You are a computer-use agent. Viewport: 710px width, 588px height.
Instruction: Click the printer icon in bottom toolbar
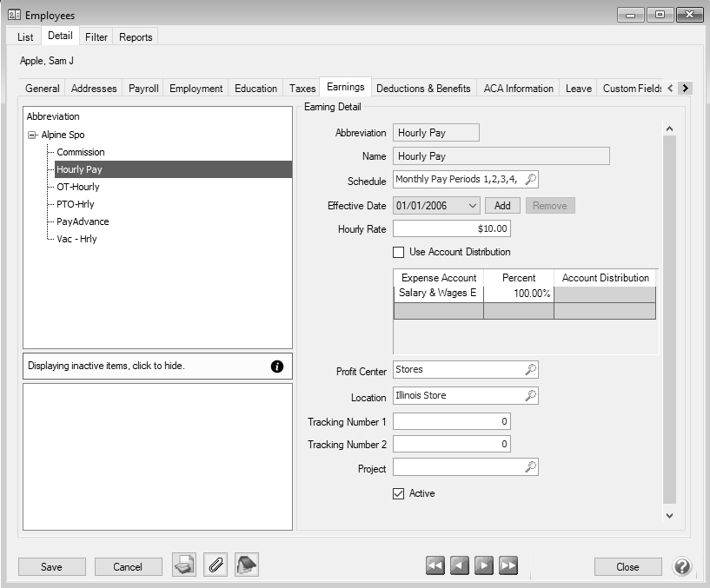coord(183,565)
